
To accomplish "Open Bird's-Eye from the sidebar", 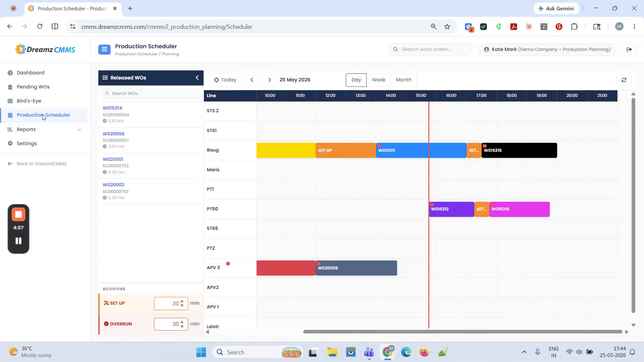I will pos(29,101).
